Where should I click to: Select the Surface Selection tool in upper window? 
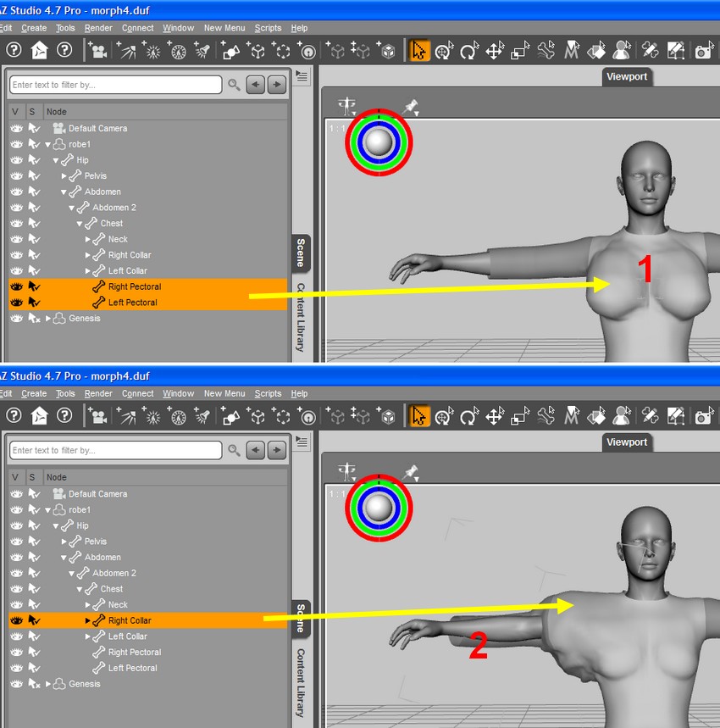coord(596,50)
